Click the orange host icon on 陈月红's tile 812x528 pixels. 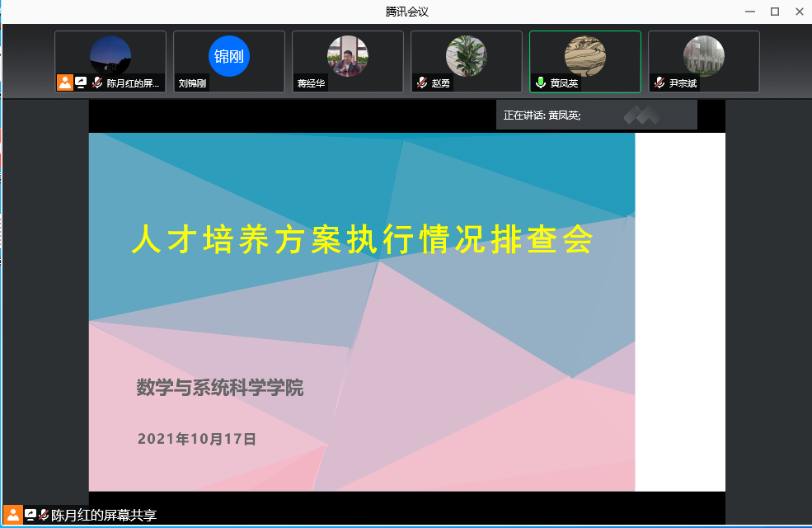pyautogui.click(x=65, y=82)
